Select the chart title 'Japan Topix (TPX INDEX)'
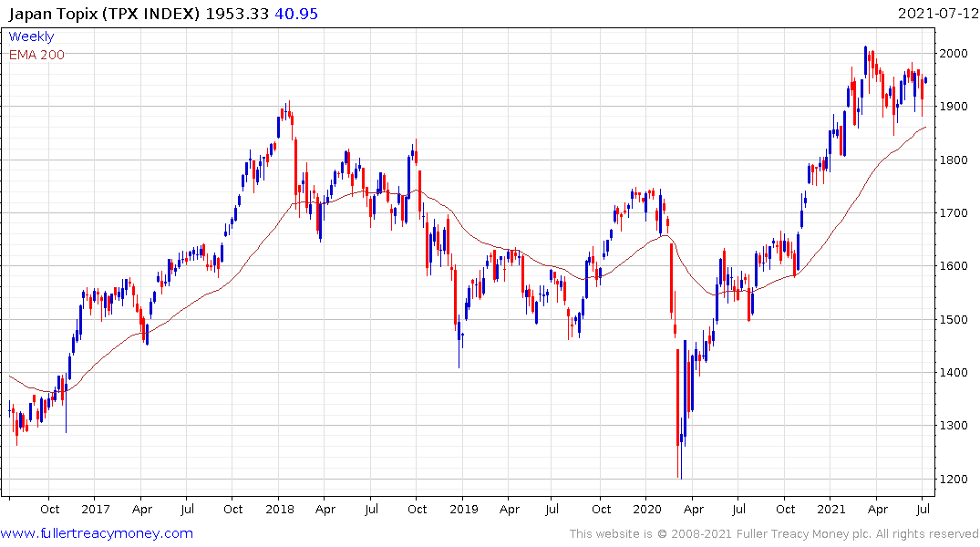Screen dimensions: 980x547 pos(104,13)
